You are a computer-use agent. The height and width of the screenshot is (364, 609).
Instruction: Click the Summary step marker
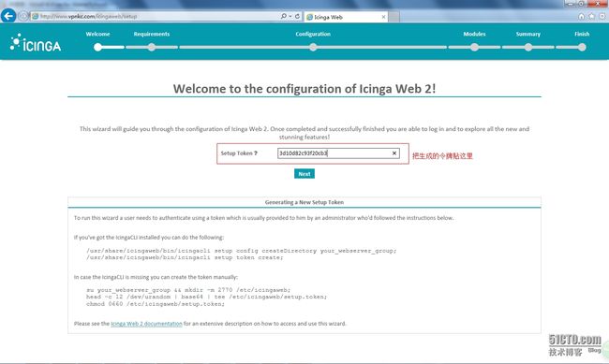click(528, 48)
